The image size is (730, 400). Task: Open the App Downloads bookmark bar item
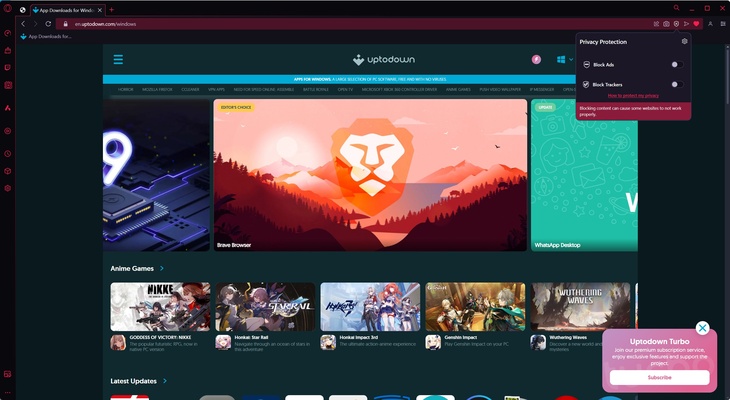pyautogui.click(x=46, y=36)
